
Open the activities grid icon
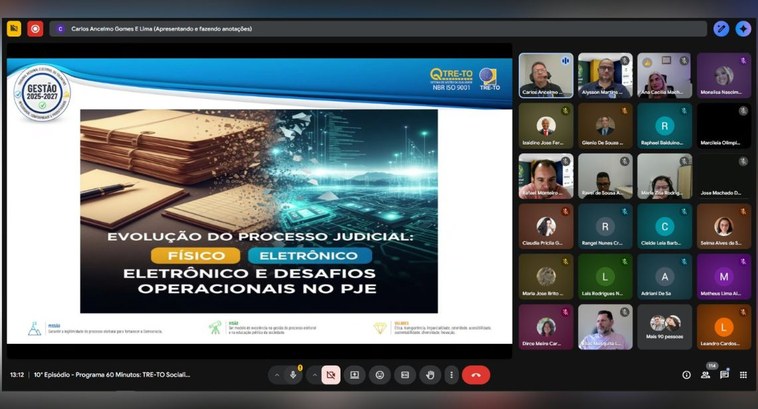[x=743, y=375]
